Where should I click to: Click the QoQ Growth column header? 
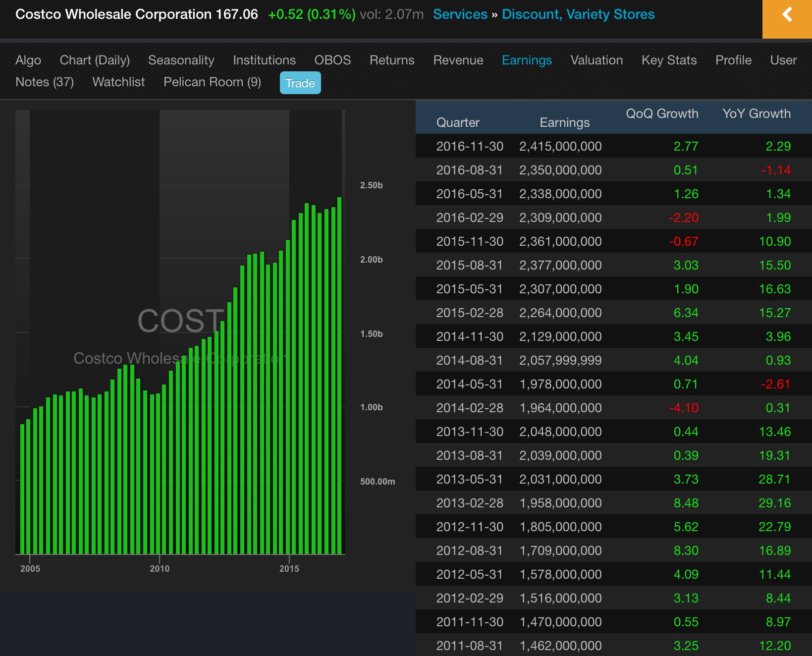coord(662,113)
